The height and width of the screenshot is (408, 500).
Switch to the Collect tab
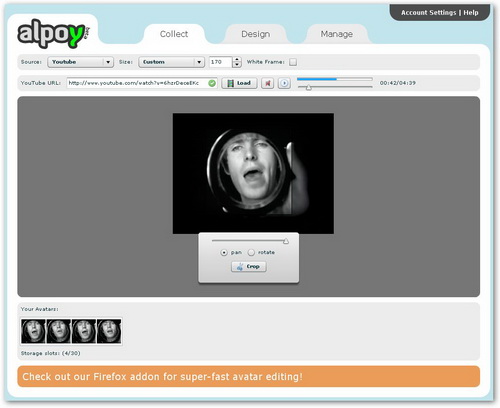(x=174, y=34)
